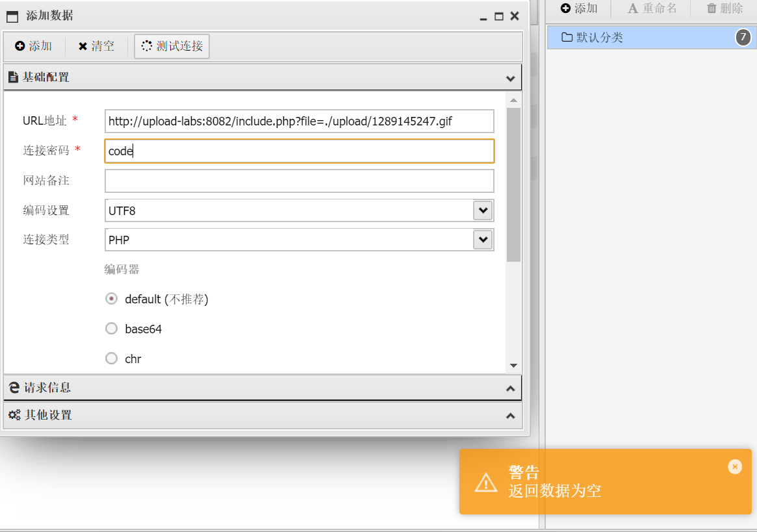Click the form scrollbar up arrow
This screenshot has height=532, width=757.
[514, 101]
